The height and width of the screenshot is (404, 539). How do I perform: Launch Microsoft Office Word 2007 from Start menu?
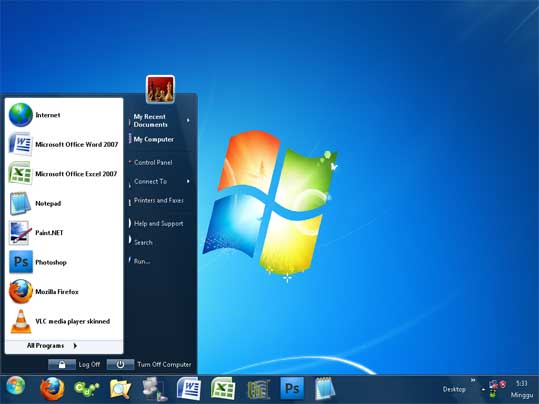pos(64,144)
